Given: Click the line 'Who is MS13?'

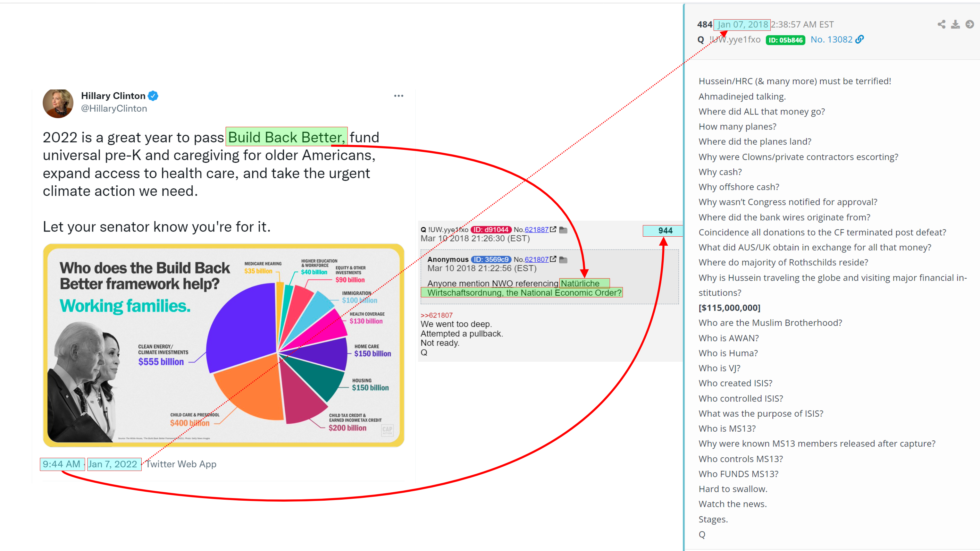Looking at the screenshot, I should click(727, 428).
